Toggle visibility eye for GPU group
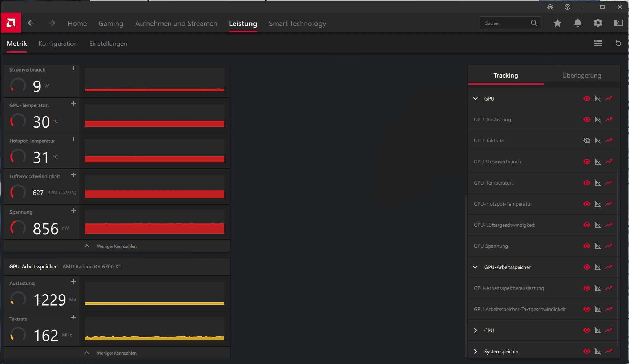This screenshot has height=364, width=629. tap(586, 98)
